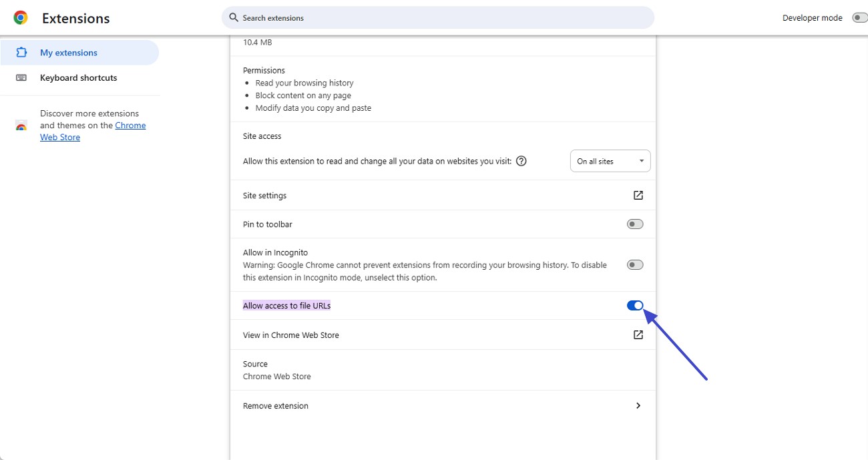The height and width of the screenshot is (460, 868).
Task: Enable Pin to toolbar toggle
Action: tap(635, 224)
